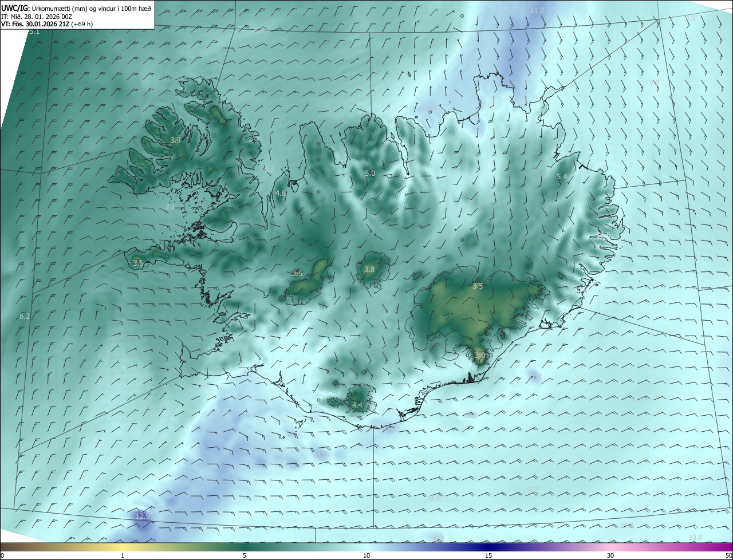This screenshot has width=733, height=560.
Task: Click the 3.9 value over the Westfjords
Action: pyautogui.click(x=176, y=140)
